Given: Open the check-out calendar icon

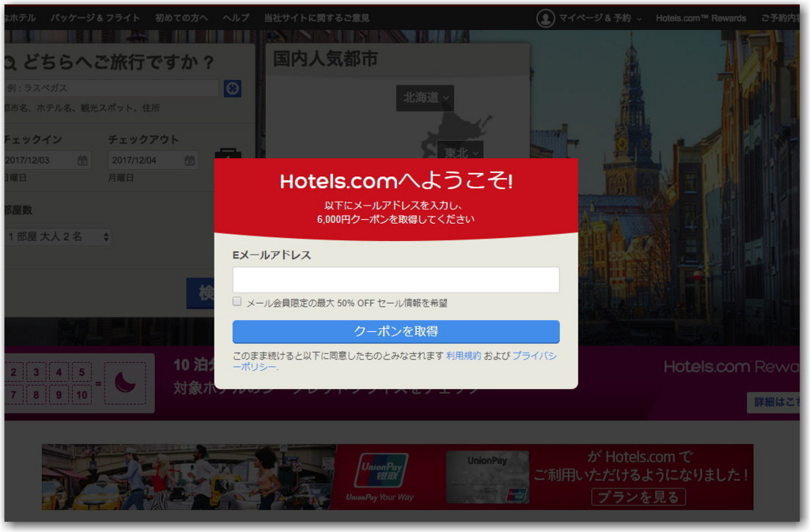Looking at the screenshot, I should pyautogui.click(x=190, y=160).
